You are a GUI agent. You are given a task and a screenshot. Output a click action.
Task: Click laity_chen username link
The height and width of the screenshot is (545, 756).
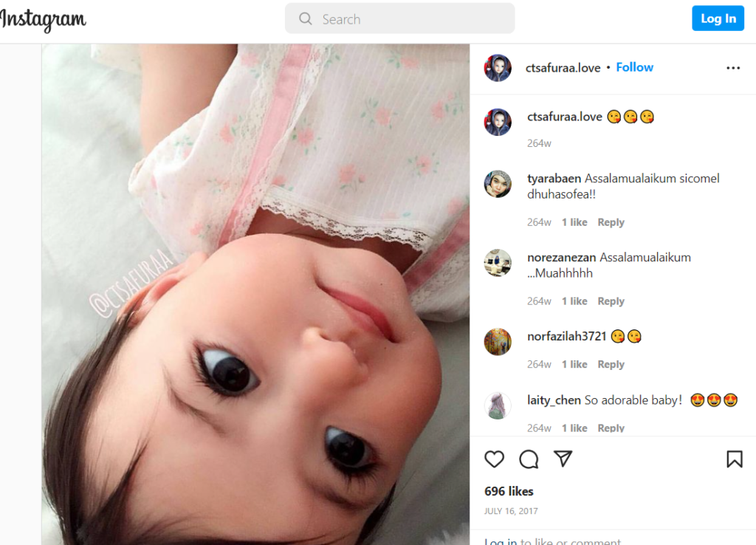(x=554, y=400)
